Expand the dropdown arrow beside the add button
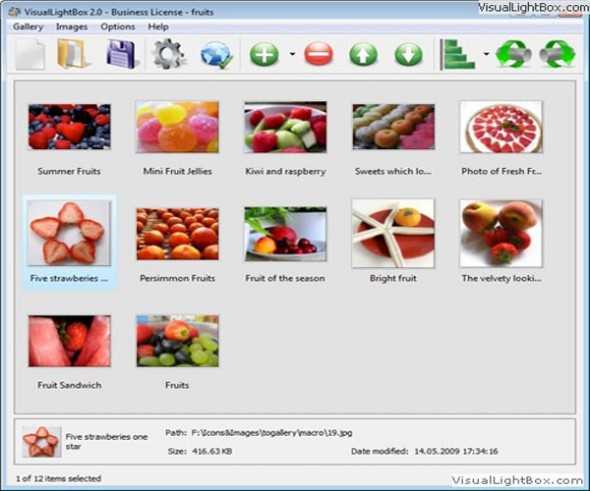 292,54
